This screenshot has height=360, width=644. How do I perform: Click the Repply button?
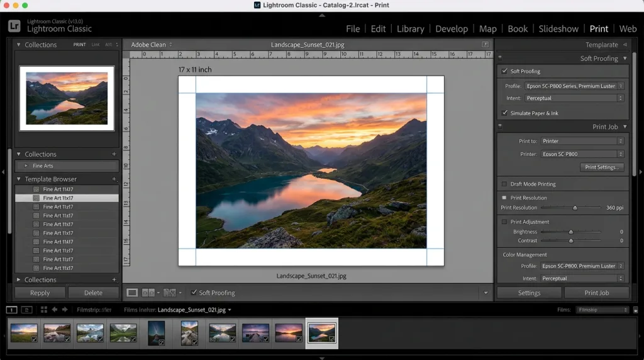point(40,293)
